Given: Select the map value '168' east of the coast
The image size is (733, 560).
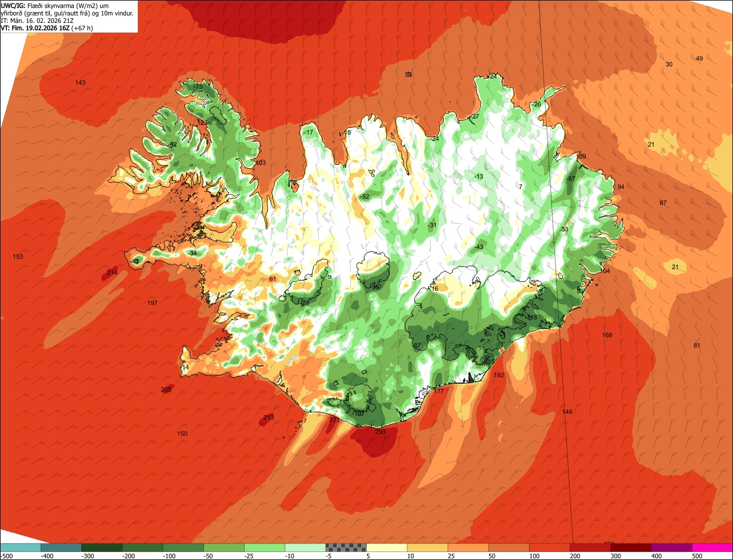Looking at the screenshot, I should click(607, 336).
